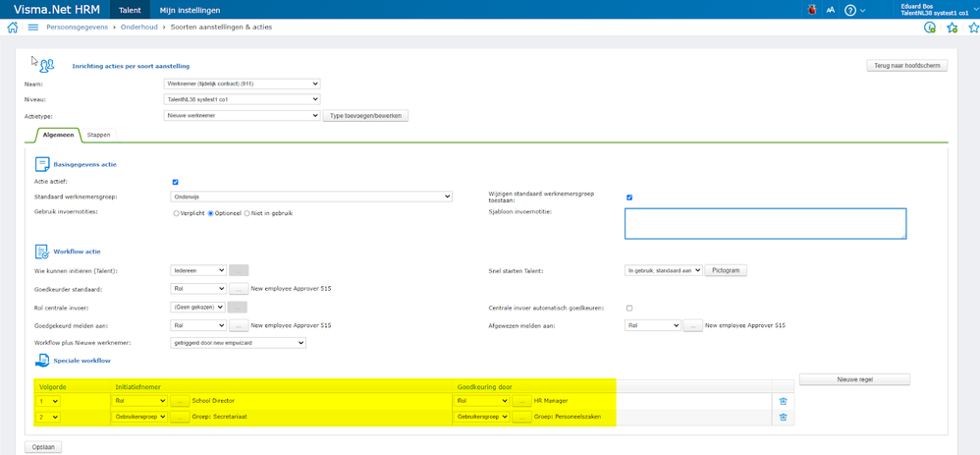Open Workflow plus Nieuwe werknemer dropdown

tap(238, 343)
